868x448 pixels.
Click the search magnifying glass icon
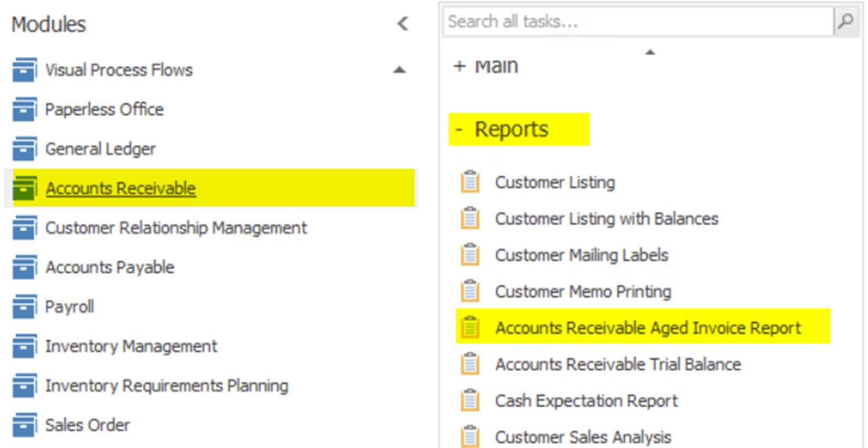click(x=845, y=22)
